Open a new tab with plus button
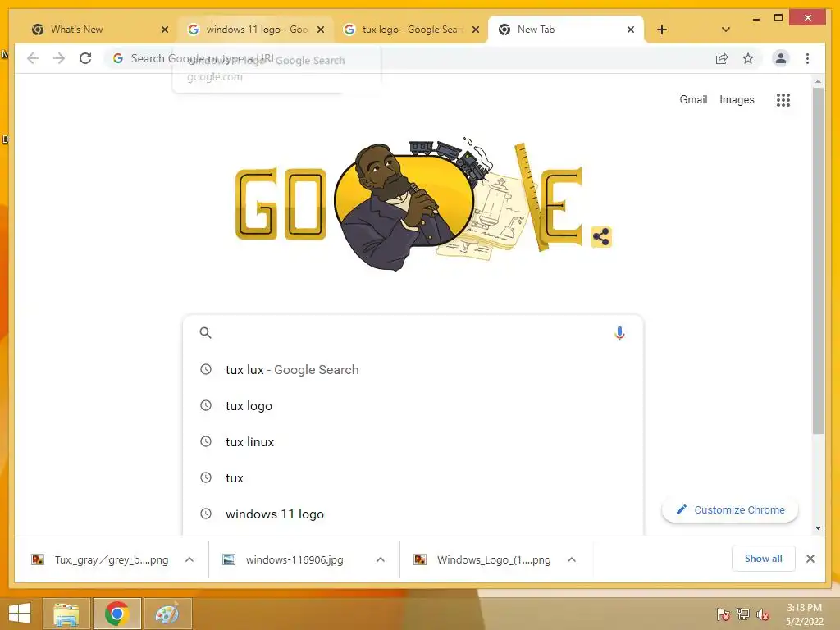This screenshot has width=840, height=630. click(x=662, y=30)
